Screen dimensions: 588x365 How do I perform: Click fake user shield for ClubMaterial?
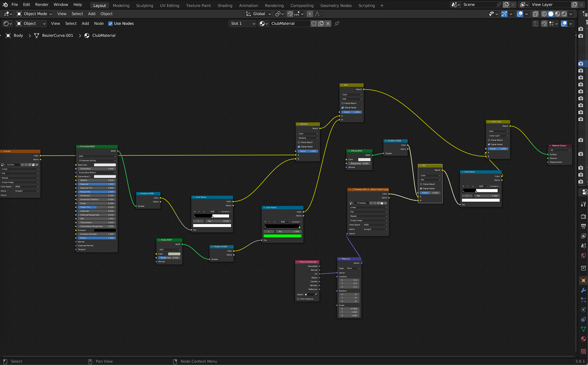(314, 24)
